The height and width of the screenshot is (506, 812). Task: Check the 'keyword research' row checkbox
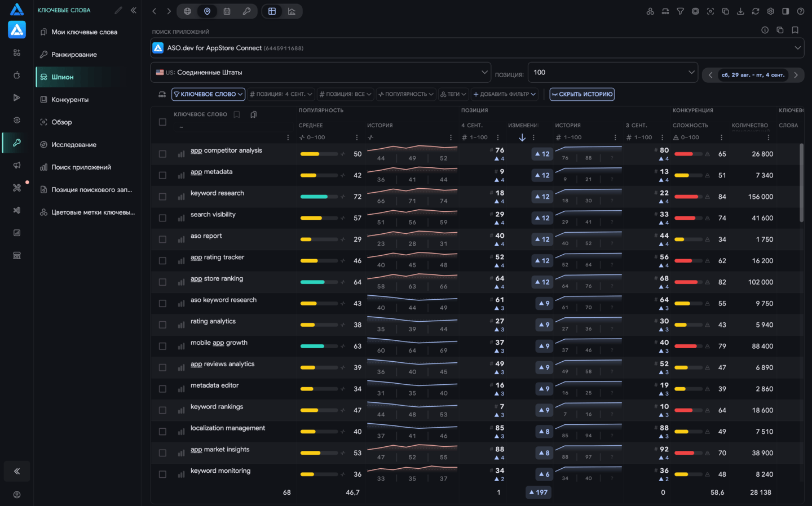coord(162,197)
